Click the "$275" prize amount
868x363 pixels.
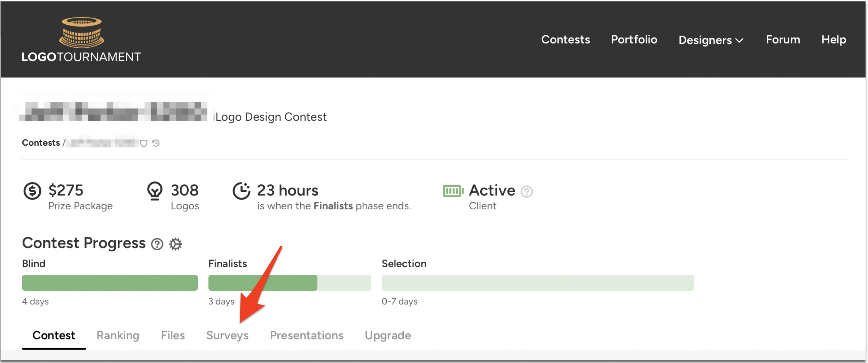point(66,190)
